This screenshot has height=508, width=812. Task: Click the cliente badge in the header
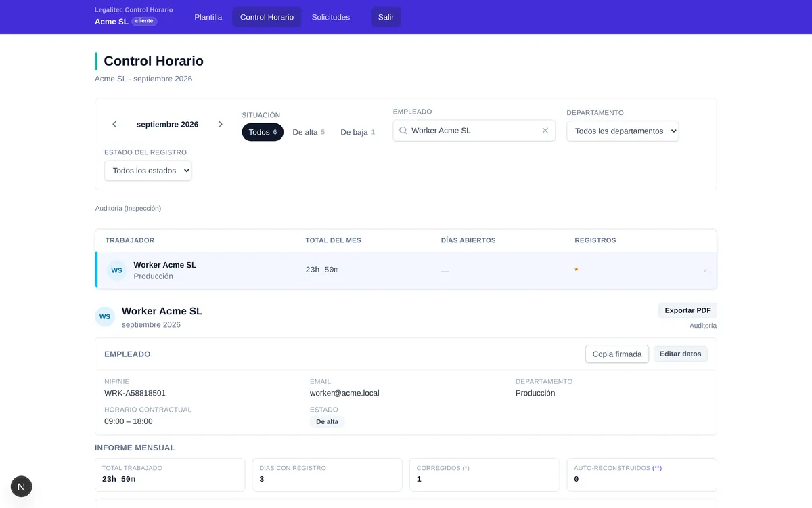pyautogui.click(x=144, y=21)
